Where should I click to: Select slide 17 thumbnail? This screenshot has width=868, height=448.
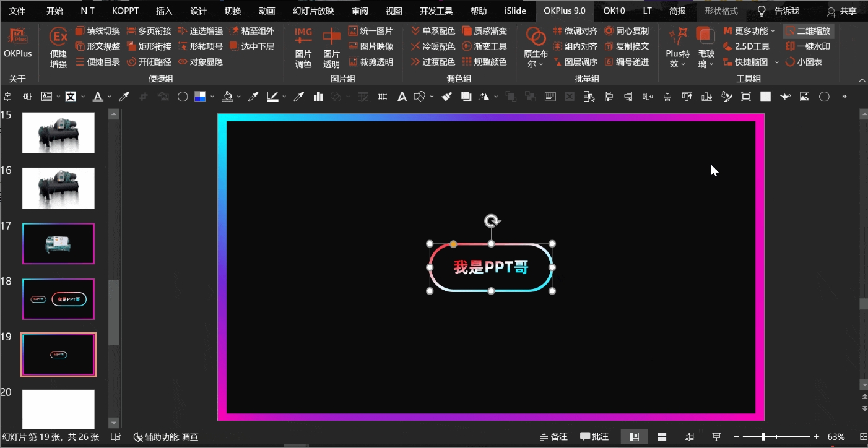(58, 244)
